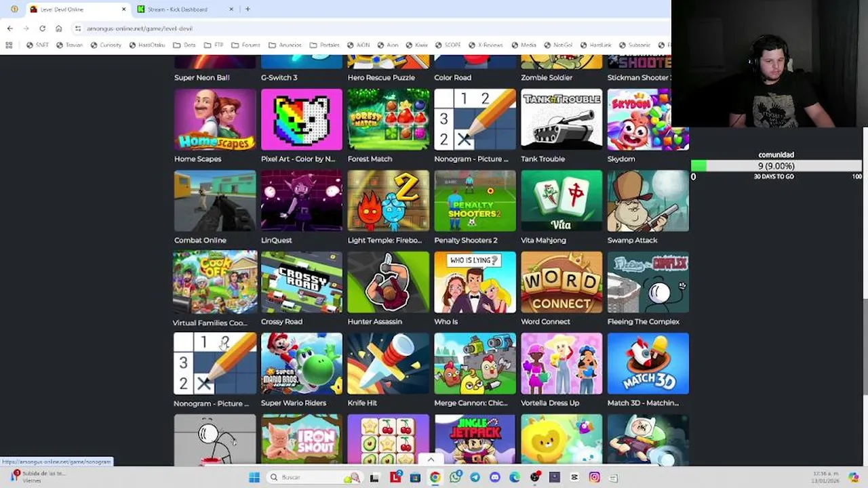Open the NotiGol bookmark

(557, 45)
